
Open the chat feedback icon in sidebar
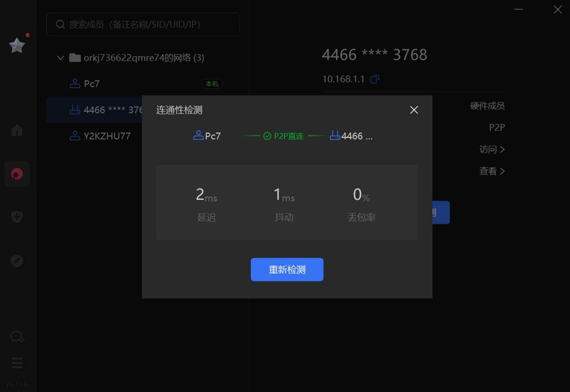click(x=17, y=337)
